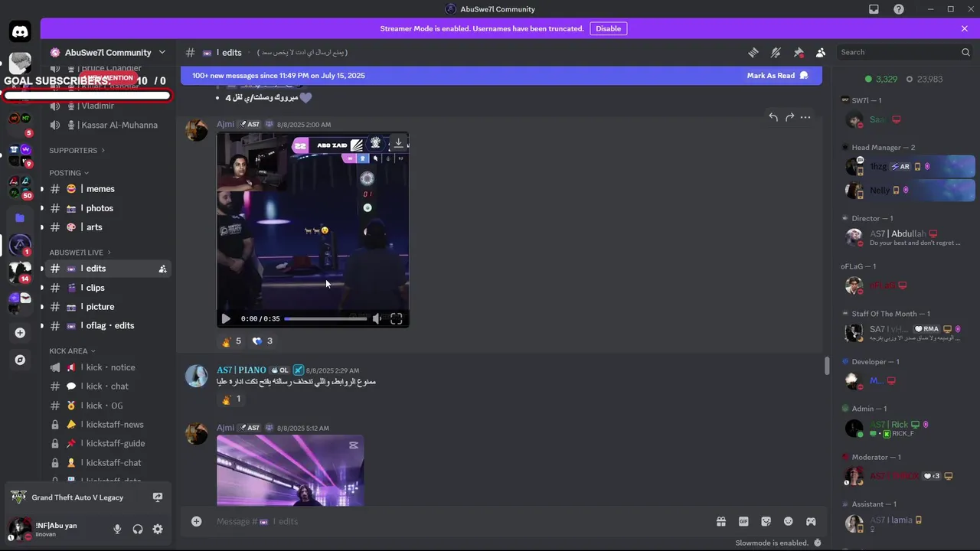The image size is (980, 551).
Task: Open User Settings gear
Action: click(158, 529)
